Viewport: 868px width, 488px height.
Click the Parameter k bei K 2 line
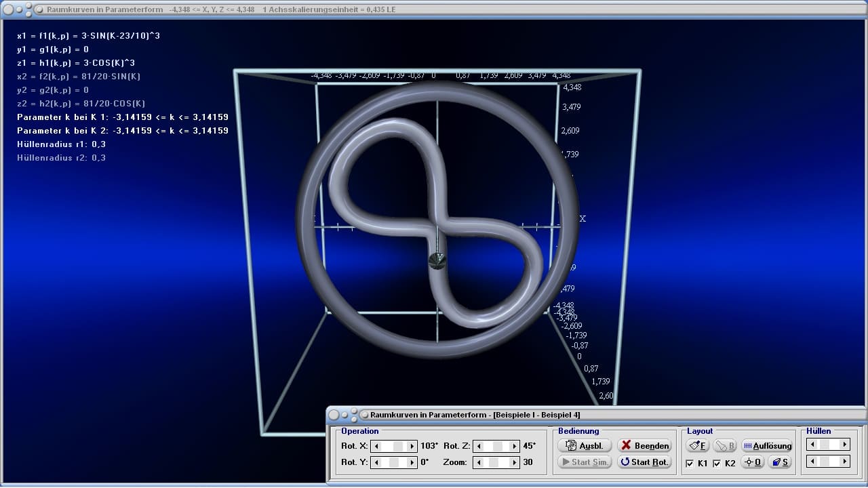123,131
